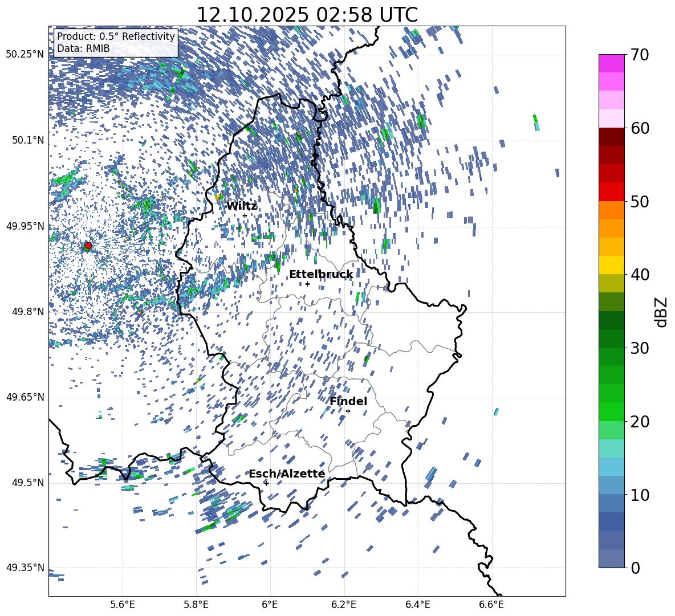The image size is (675, 616).
Task: Click the Ettelbruck city label
Action: 321,275
